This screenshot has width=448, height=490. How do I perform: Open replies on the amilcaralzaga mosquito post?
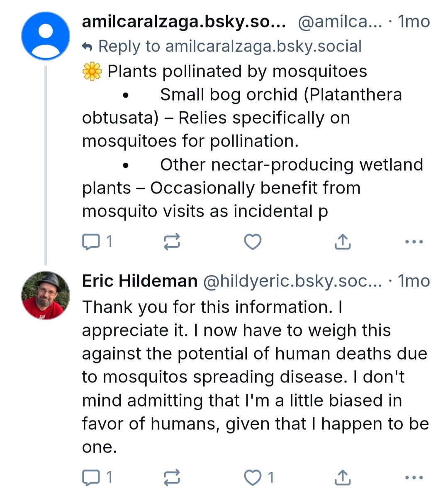tap(97, 242)
